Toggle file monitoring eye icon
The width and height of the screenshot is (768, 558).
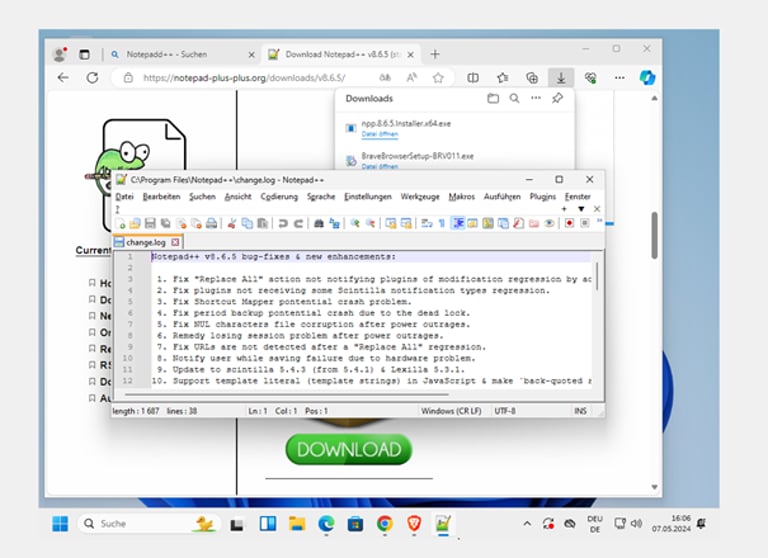coord(549,224)
